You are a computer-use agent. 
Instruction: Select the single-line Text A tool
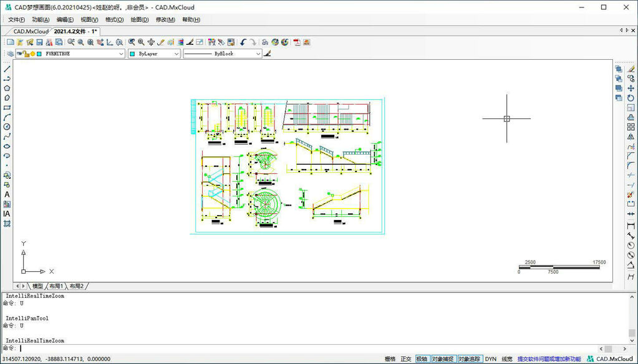[7, 194]
